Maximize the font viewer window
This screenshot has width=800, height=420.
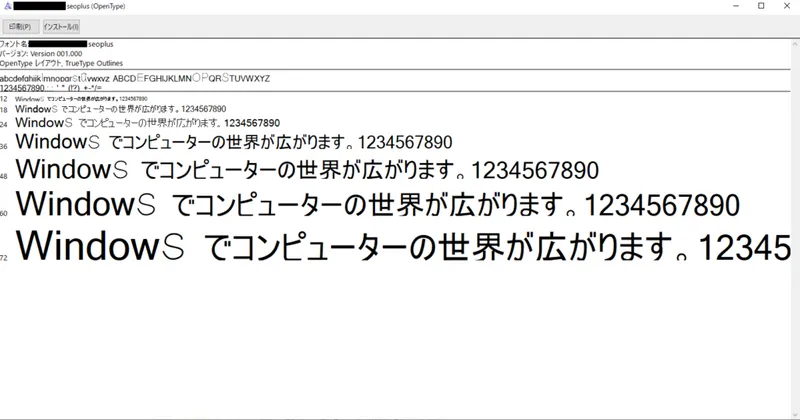click(x=761, y=6)
